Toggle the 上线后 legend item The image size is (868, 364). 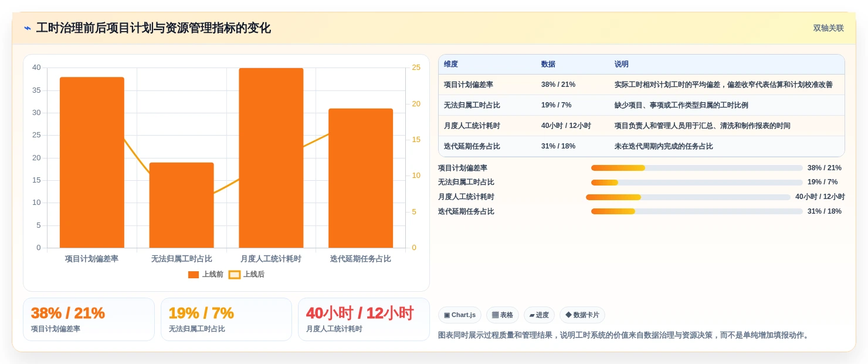tap(246, 274)
